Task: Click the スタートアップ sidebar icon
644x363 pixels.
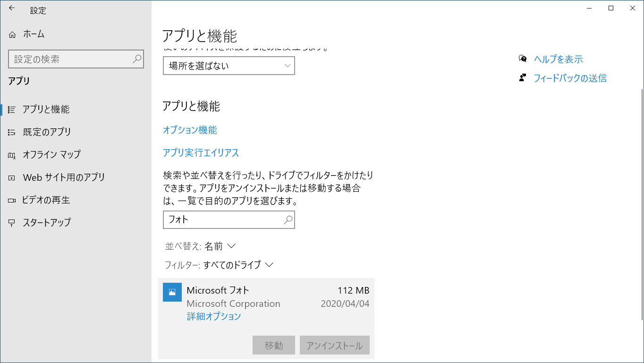Action: point(12,223)
